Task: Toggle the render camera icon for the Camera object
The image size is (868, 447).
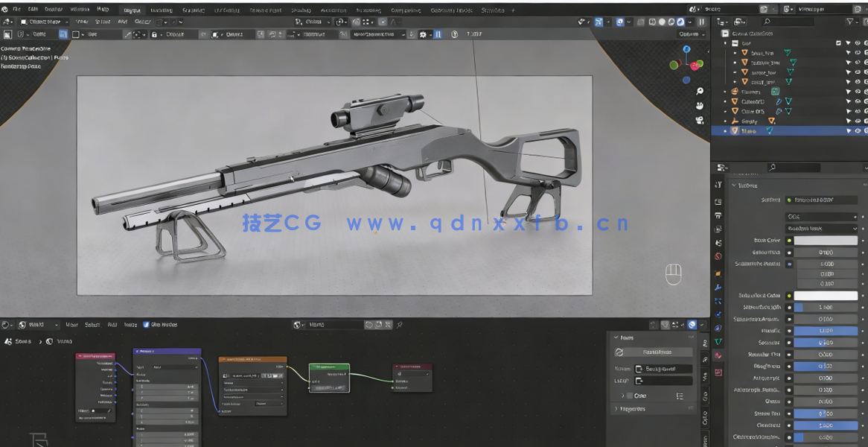Action: pos(866,91)
